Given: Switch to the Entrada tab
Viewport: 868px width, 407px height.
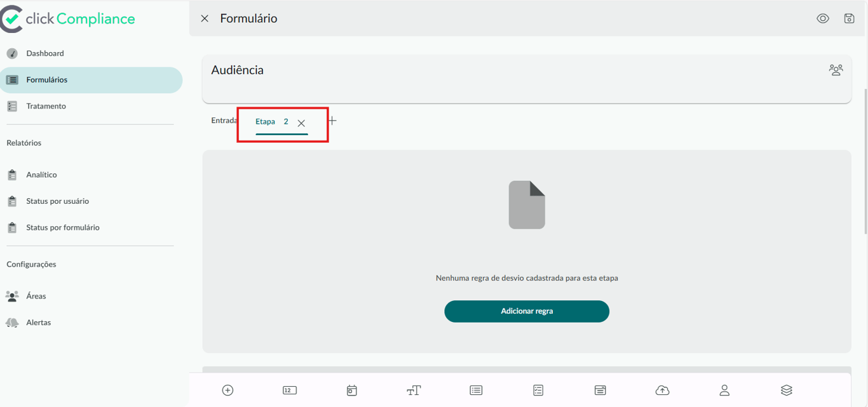Looking at the screenshot, I should (224, 121).
